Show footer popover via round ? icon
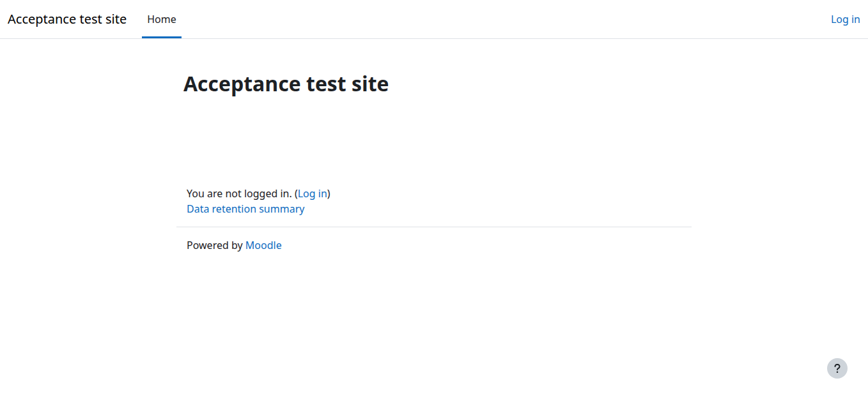This screenshot has width=868, height=399. coord(837,368)
